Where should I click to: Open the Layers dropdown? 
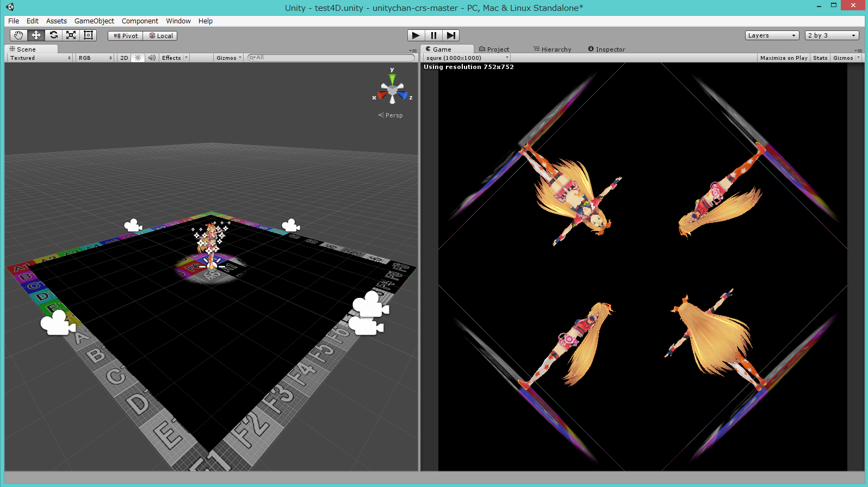pyautogui.click(x=772, y=35)
